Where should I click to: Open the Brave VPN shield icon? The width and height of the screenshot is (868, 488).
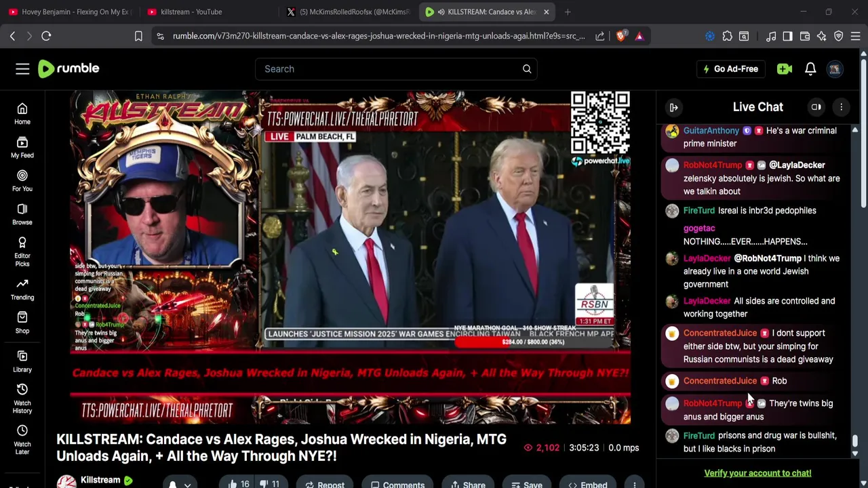coord(839,36)
